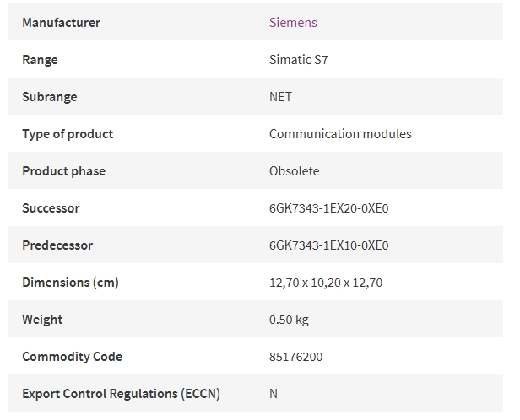Click the Type of product label
This screenshot has width=520, height=420.
(x=68, y=134)
